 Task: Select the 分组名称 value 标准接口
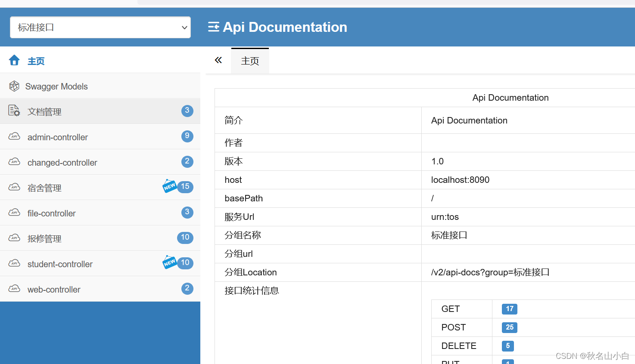(449, 235)
